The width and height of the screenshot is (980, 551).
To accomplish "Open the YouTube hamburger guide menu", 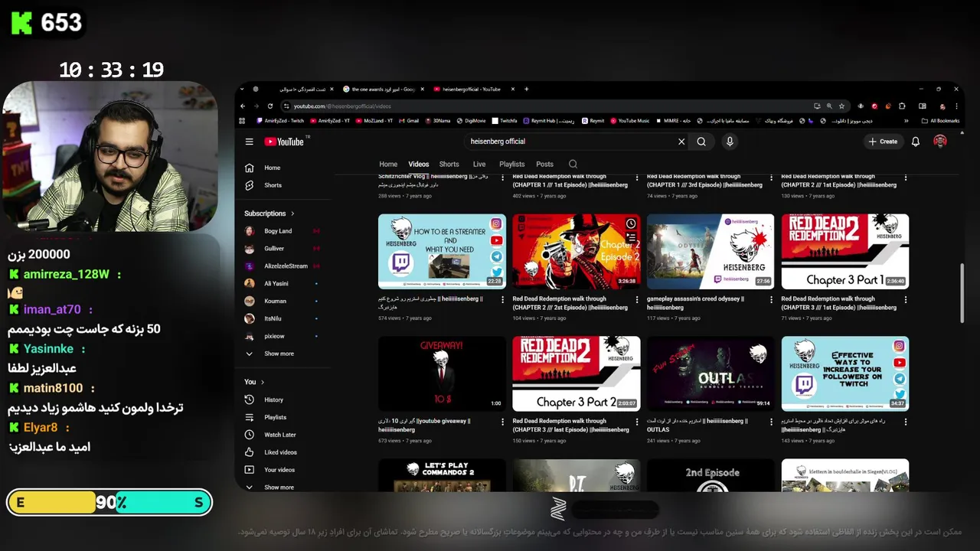I will tap(249, 142).
